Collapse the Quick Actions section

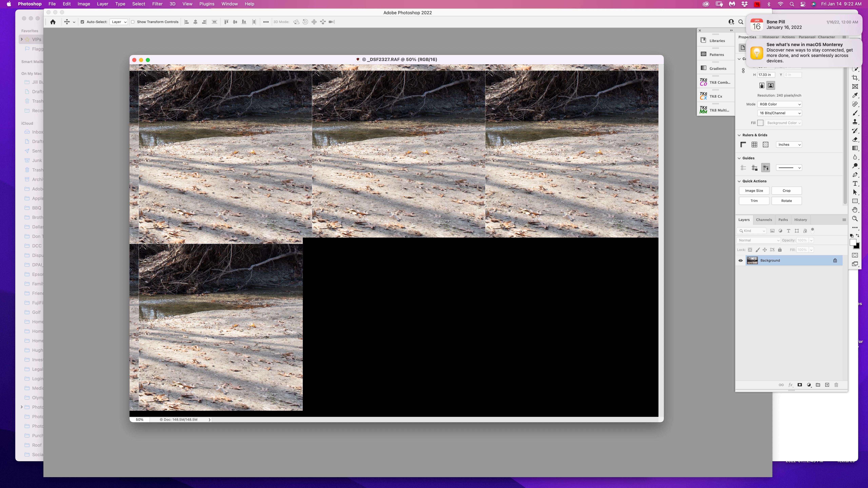pos(740,181)
